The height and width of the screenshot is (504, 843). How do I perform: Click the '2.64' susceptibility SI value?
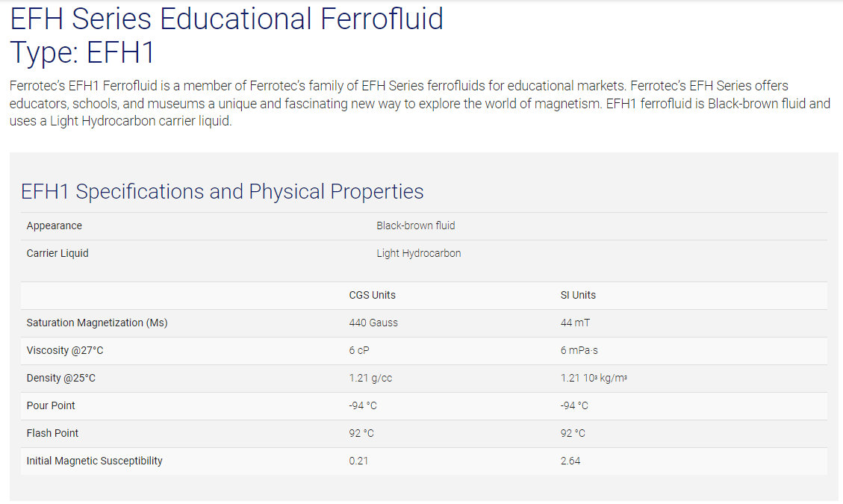coord(570,461)
